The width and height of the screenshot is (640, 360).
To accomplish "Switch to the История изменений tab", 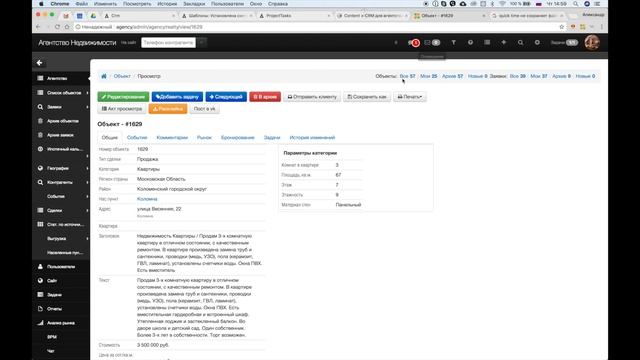I will click(312, 138).
